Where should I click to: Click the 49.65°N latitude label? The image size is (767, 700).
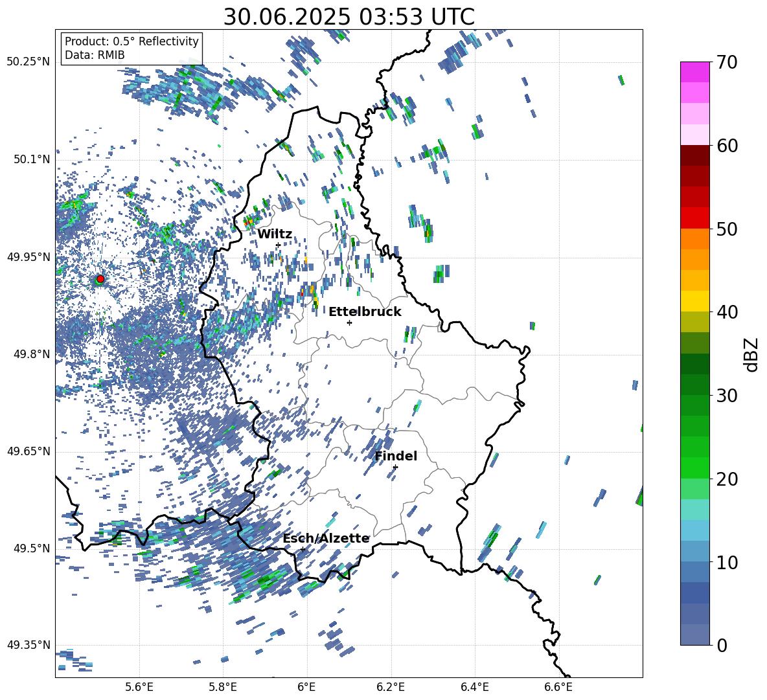29,451
